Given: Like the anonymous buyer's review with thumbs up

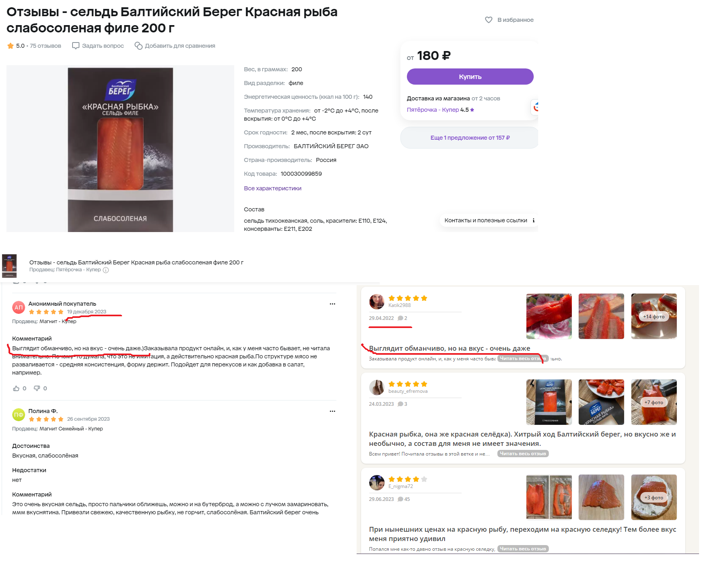Looking at the screenshot, I should (16, 388).
